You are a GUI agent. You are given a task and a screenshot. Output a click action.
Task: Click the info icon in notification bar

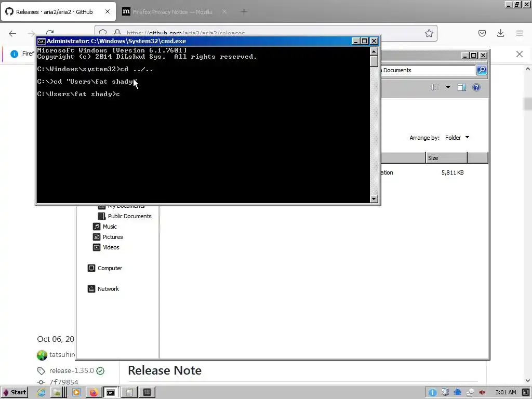(14, 54)
